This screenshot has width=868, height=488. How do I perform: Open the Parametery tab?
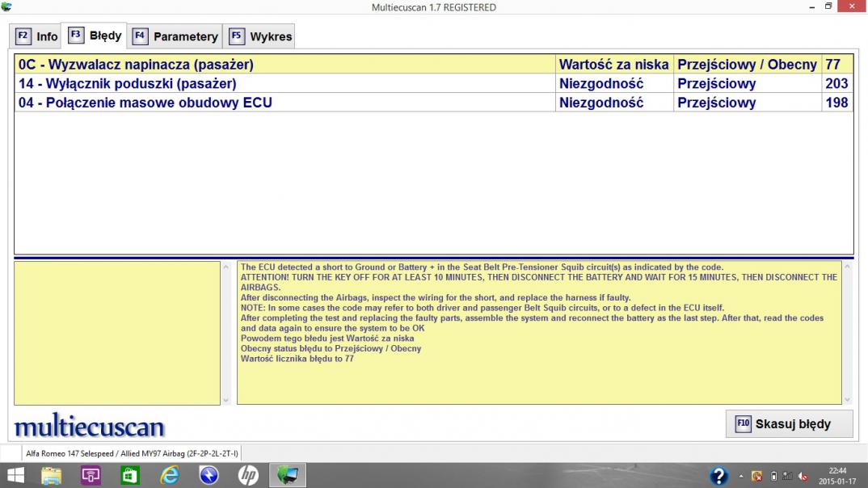click(x=175, y=36)
